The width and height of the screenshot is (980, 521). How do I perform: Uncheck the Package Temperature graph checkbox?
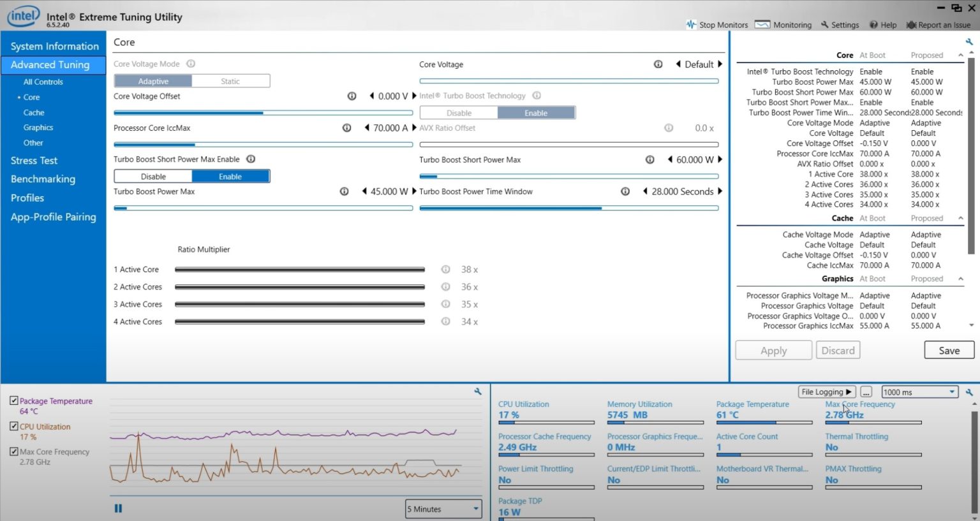[14, 400]
